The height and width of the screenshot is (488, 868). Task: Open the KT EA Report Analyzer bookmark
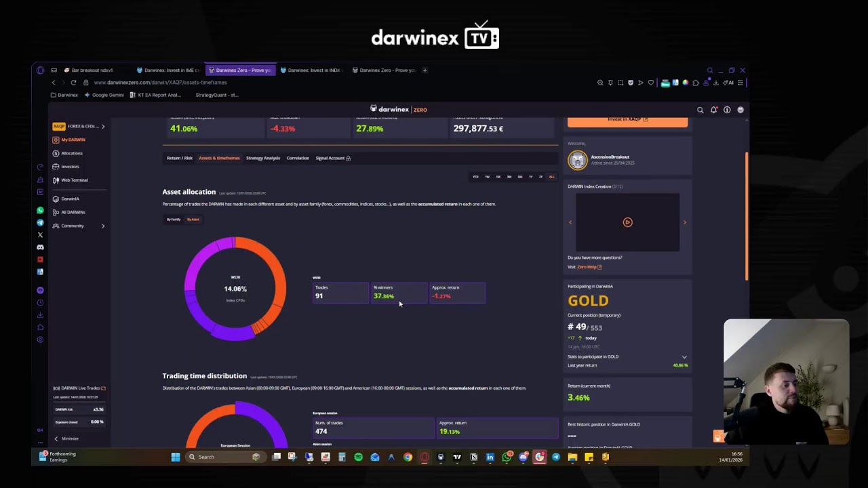pos(155,95)
